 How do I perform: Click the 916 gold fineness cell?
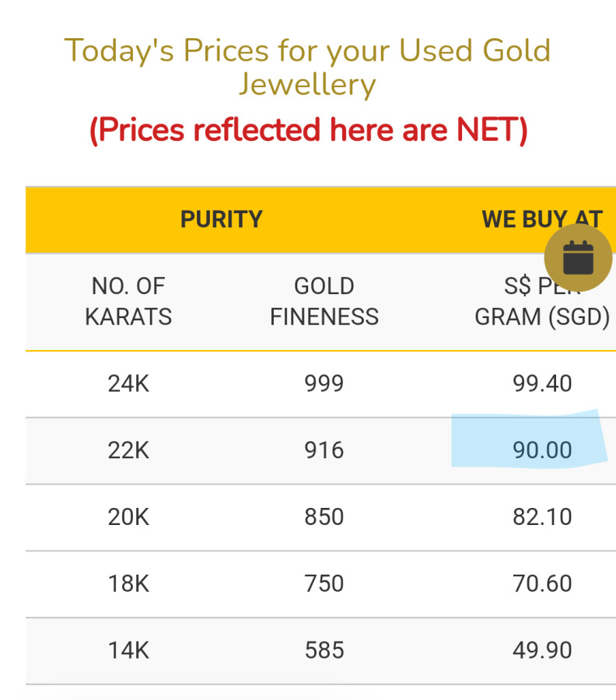[324, 450]
